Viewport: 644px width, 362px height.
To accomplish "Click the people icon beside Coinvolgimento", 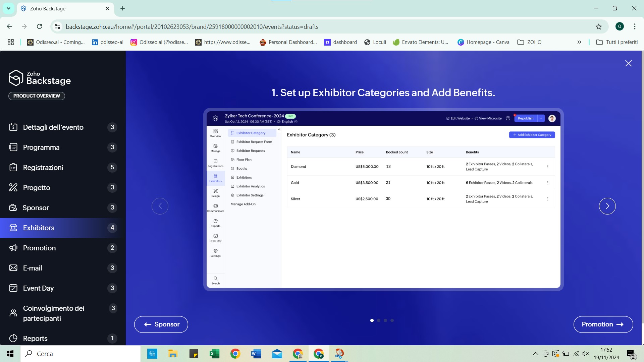I will 13,313.
